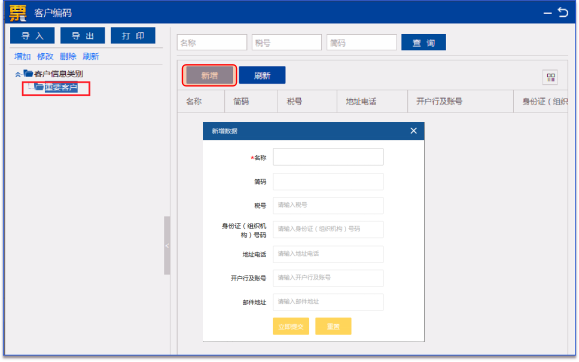The image size is (579, 362).
Task: Click the 删除 link in left panel
Action: (x=68, y=57)
